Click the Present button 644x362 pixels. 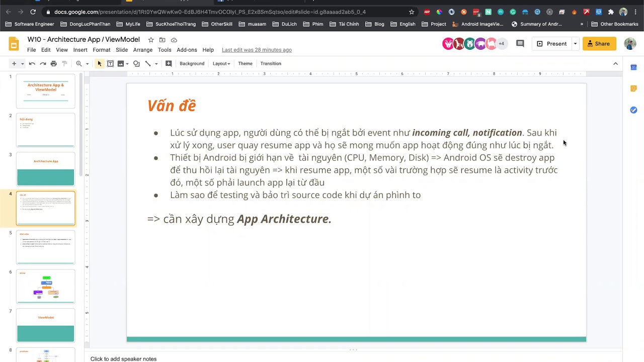[x=552, y=44]
